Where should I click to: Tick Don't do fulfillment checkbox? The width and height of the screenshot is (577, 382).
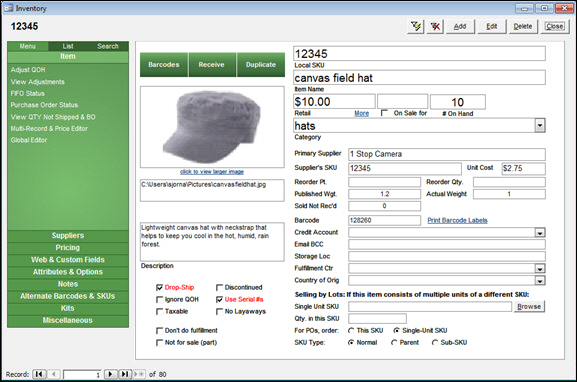point(159,330)
